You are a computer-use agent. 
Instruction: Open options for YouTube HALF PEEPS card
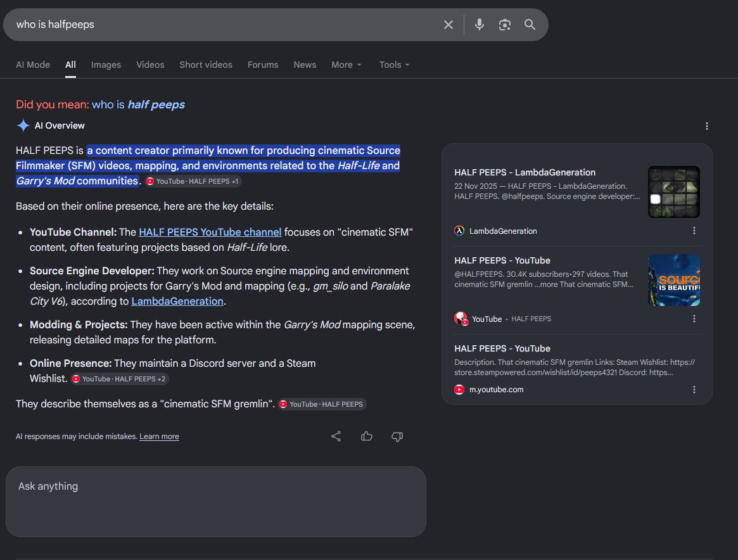694,319
